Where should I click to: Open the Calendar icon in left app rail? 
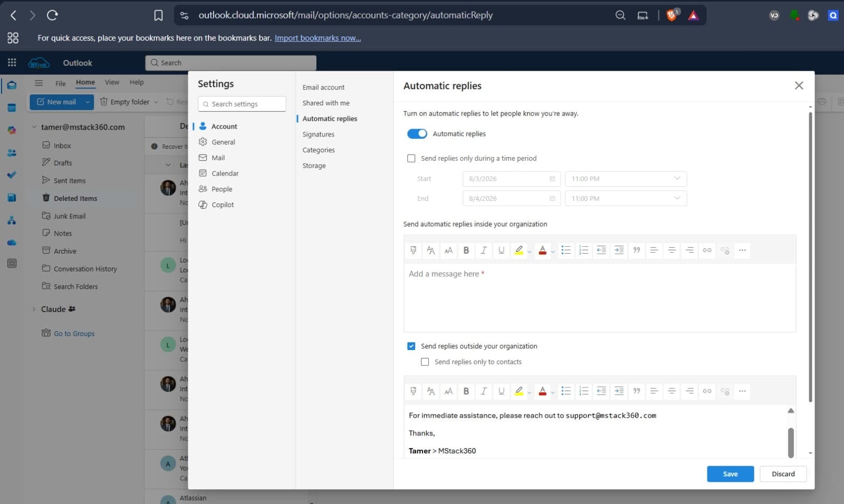click(x=12, y=108)
